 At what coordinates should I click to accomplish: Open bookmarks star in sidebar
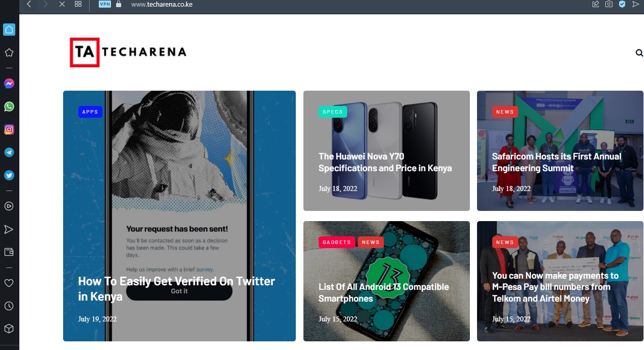coord(9,52)
